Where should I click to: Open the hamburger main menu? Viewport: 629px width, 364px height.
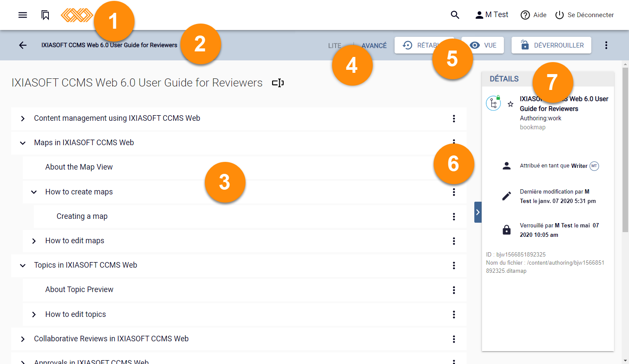(23, 15)
